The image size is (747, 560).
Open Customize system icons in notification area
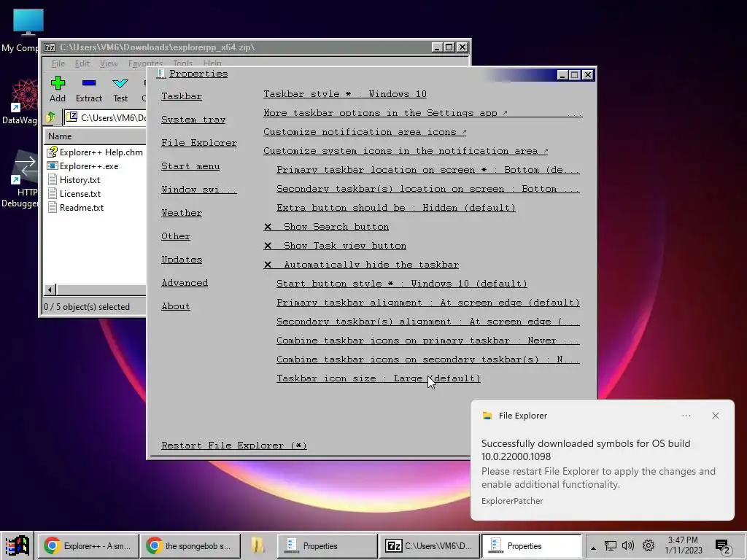(x=406, y=151)
